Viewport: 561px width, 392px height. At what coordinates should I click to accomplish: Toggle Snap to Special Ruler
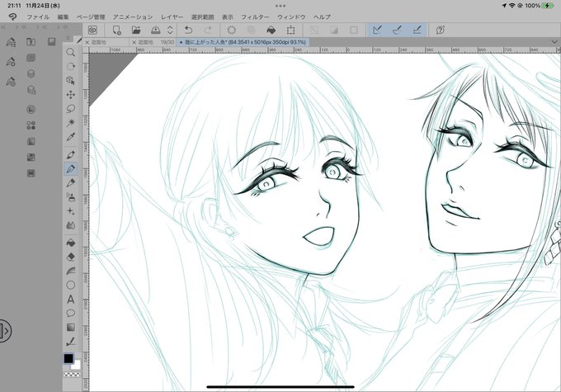[397, 30]
